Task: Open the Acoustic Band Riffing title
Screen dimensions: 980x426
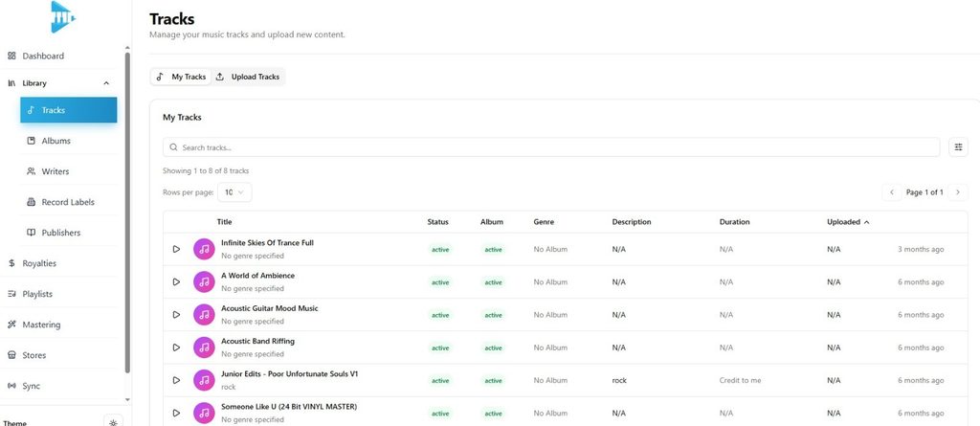Action: pyautogui.click(x=257, y=342)
